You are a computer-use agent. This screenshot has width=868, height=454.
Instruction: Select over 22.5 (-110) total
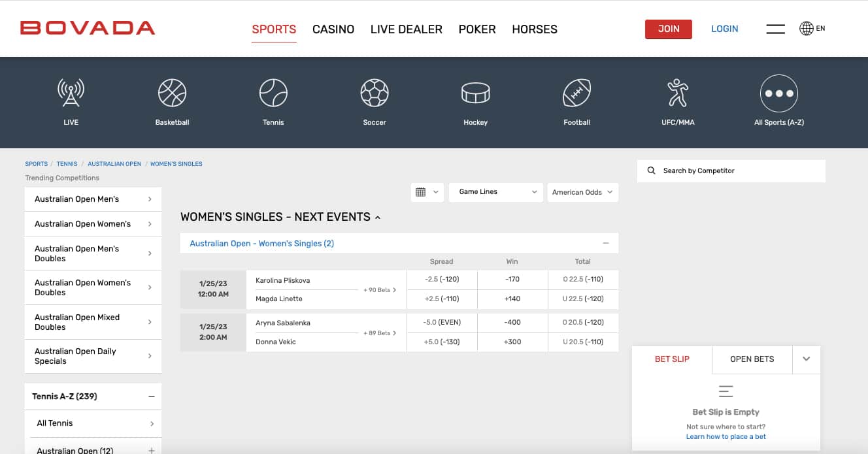583,280
